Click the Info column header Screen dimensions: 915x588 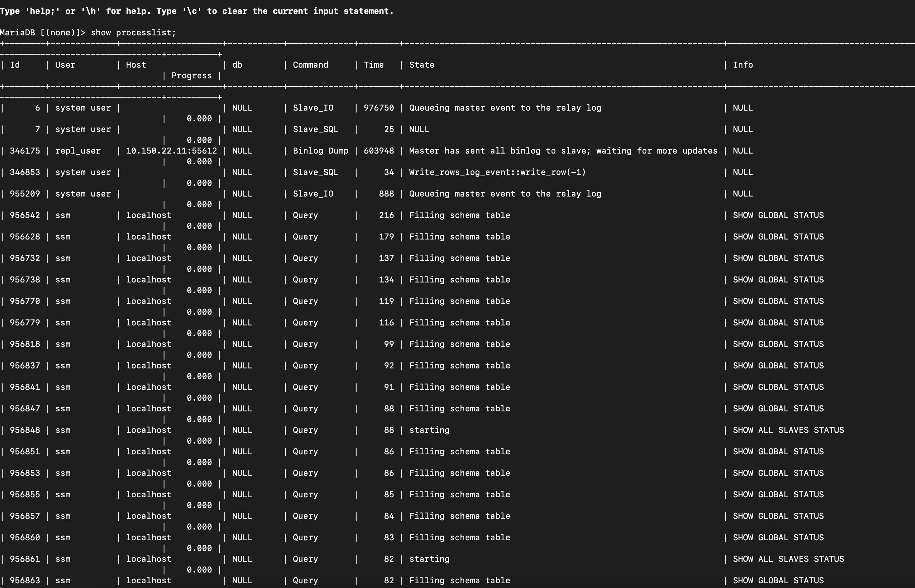point(742,65)
